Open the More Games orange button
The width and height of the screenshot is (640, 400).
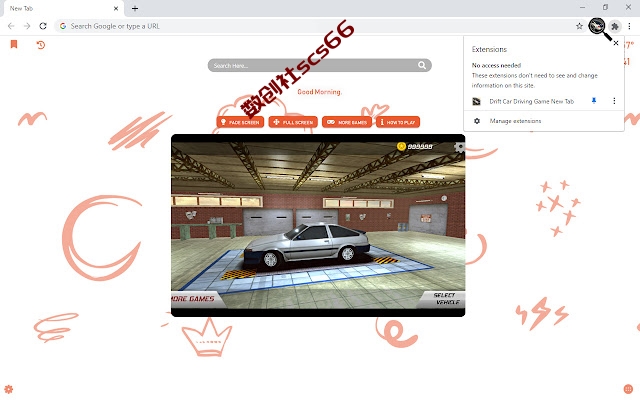click(347, 122)
